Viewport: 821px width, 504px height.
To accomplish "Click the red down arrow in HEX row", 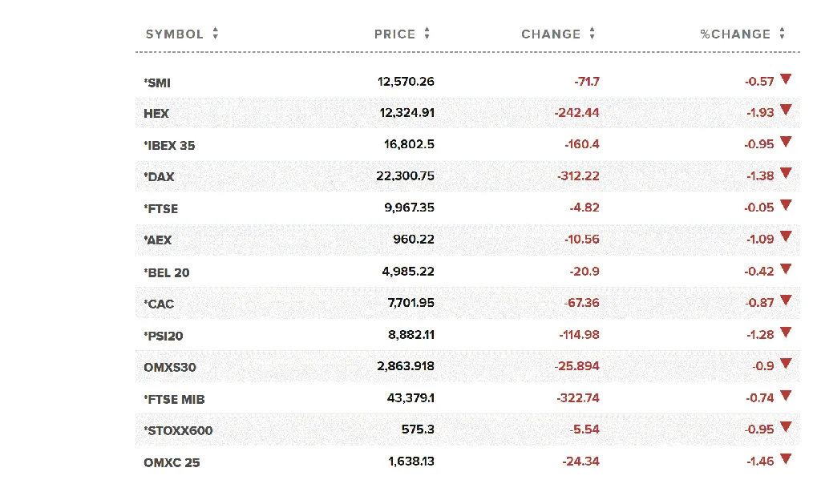I will tap(786, 111).
